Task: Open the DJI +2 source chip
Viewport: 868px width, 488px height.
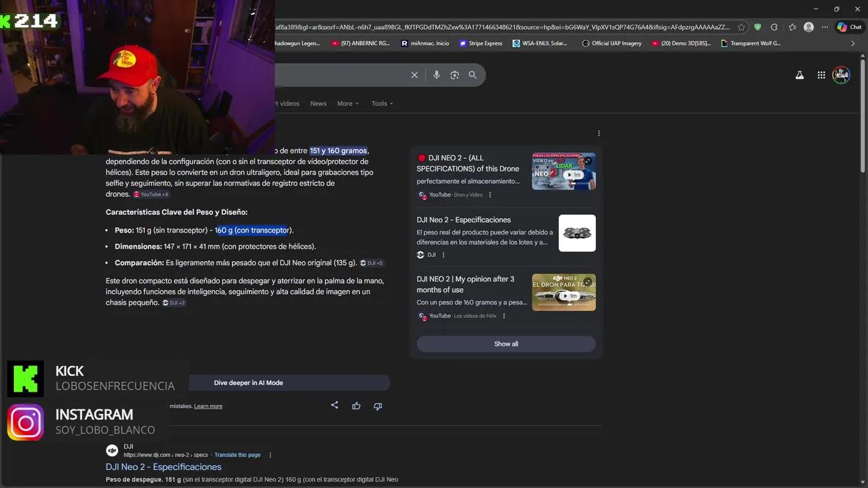Action: point(174,303)
